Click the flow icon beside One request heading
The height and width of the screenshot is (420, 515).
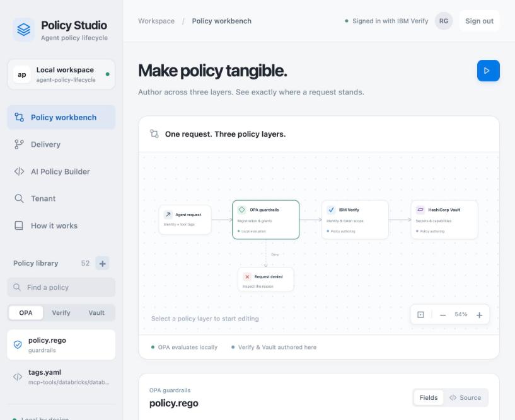click(x=154, y=133)
